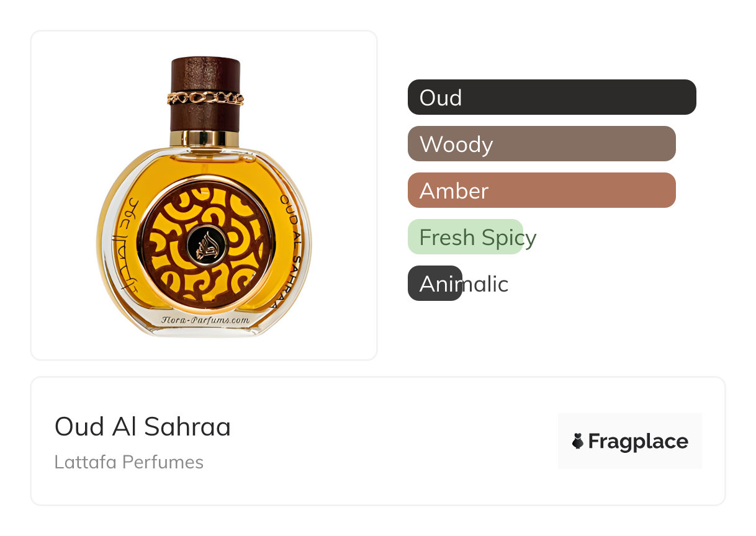Image resolution: width=756 pixels, height=536 pixels.
Task: Open the perfume bottle product image
Action: (x=204, y=195)
